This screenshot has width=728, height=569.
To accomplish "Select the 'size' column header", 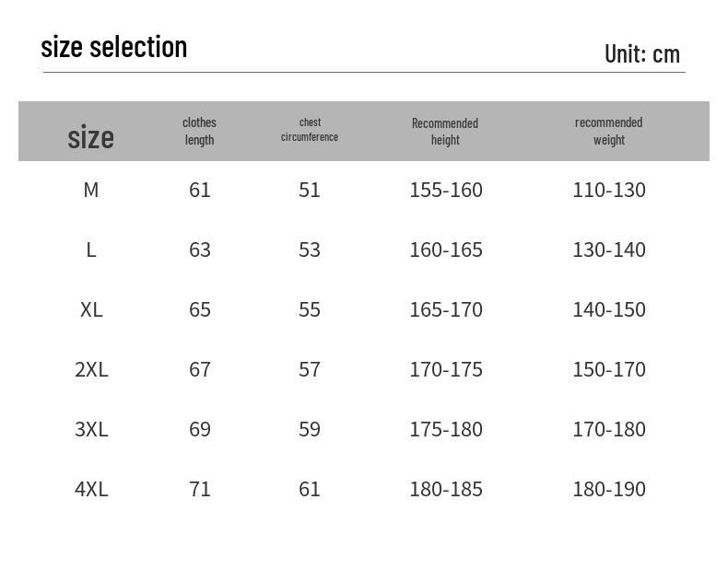I will tap(90, 137).
